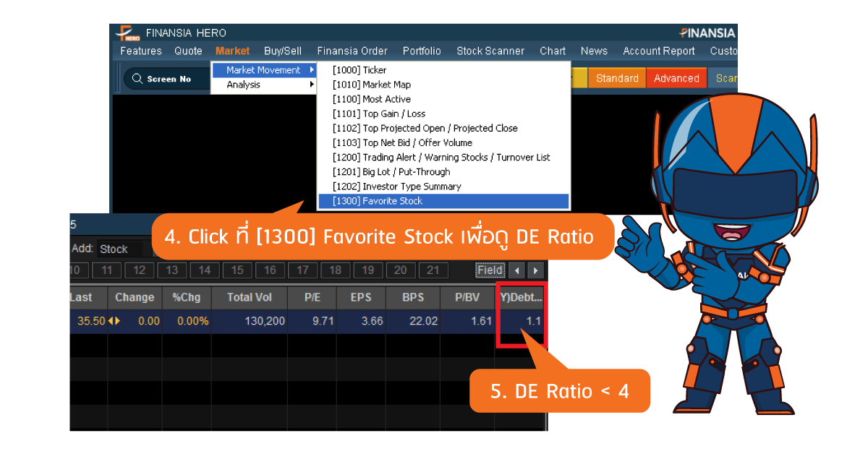Open [1200] Trading Alert / Warning Stocks list

(443, 157)
